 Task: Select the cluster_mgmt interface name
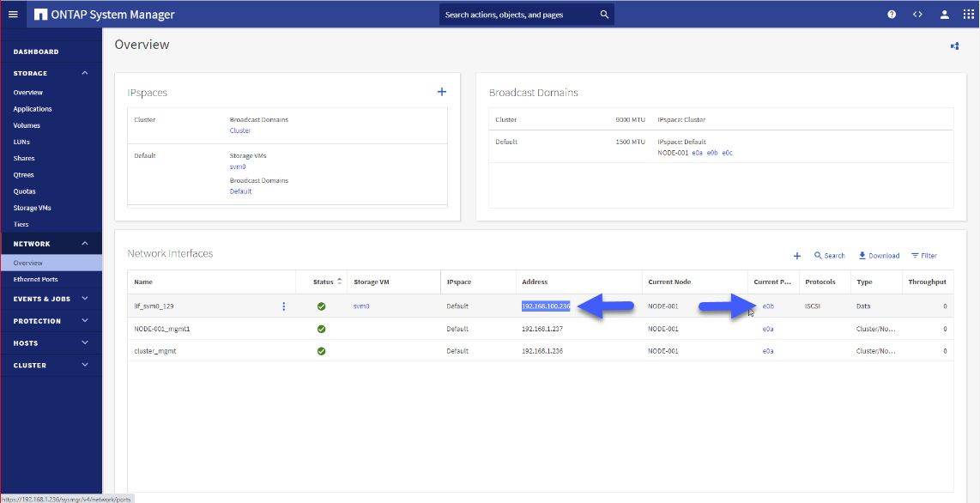click(155, 351)
